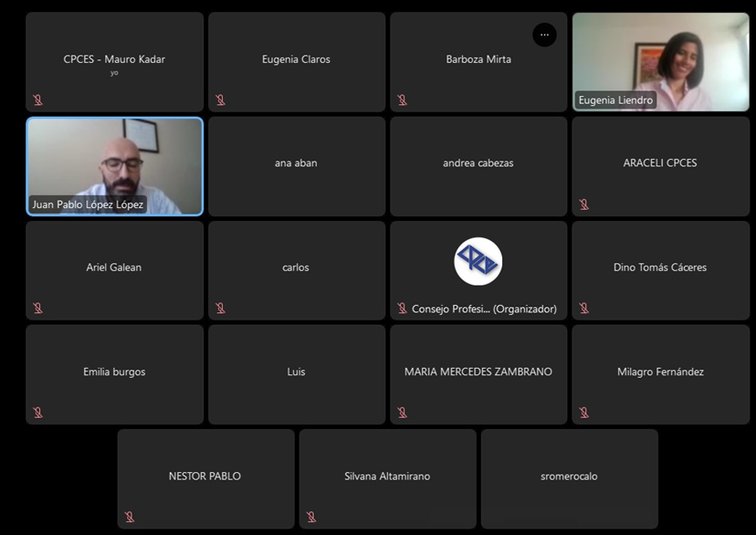Click muted mic icon on ARACELI CPCES tile
Image resolution: width=756 pixels, height=535 pixels.
coord(583,205)
